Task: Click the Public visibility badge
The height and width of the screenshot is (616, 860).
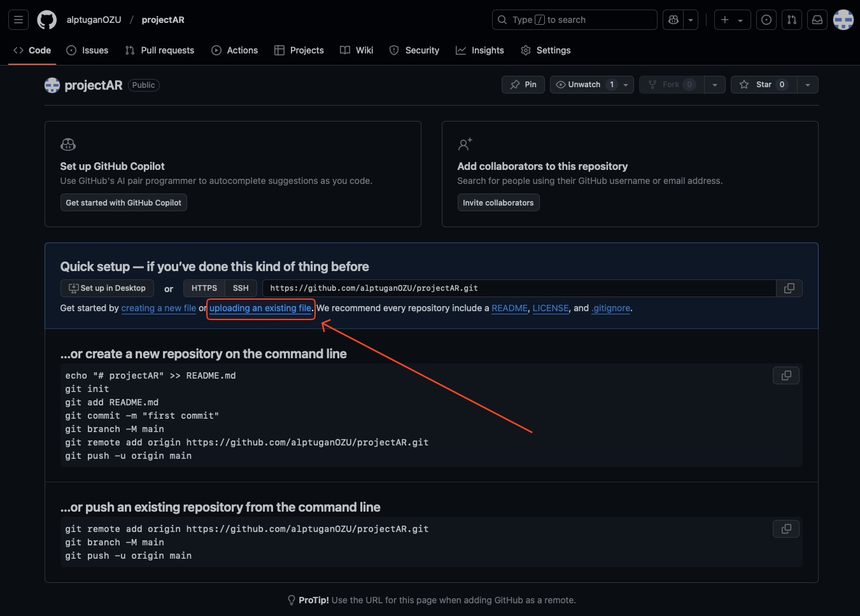Action: [x=144, y=85]
